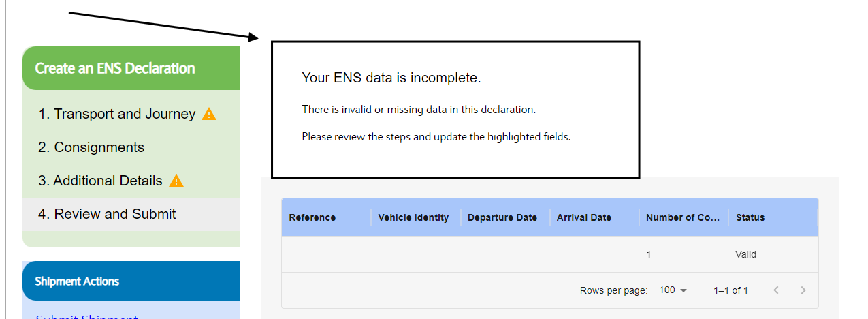Click the ENS data incomplete message box
Image resolution: width=868 pixels, height=319 pixels.
(x=455, y=110)
